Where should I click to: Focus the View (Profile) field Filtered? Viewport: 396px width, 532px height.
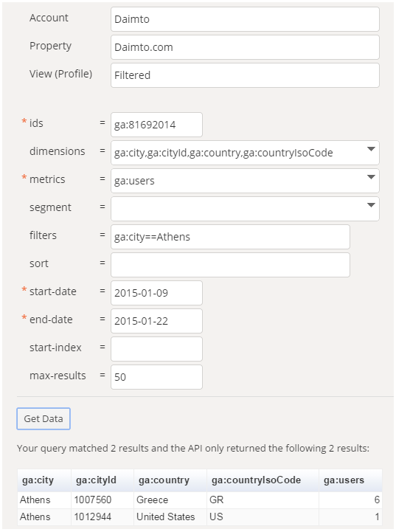pyautogui.click(x=245, y=75)
